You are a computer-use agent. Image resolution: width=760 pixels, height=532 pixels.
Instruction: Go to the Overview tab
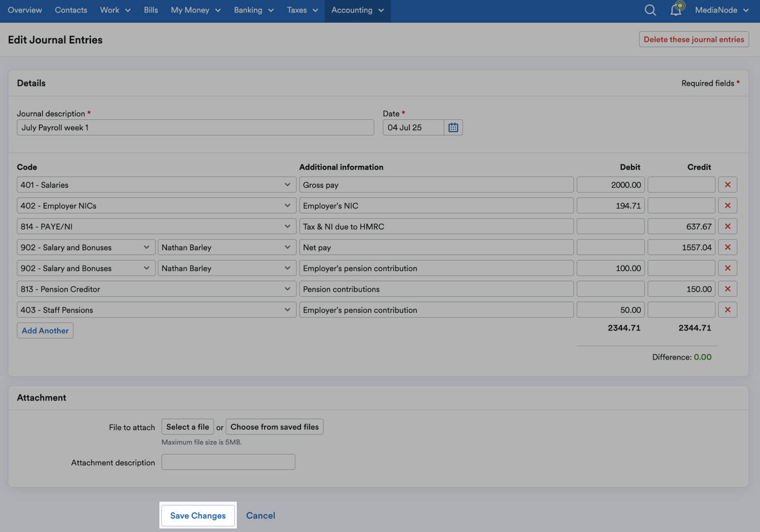(x=25, y=10)
